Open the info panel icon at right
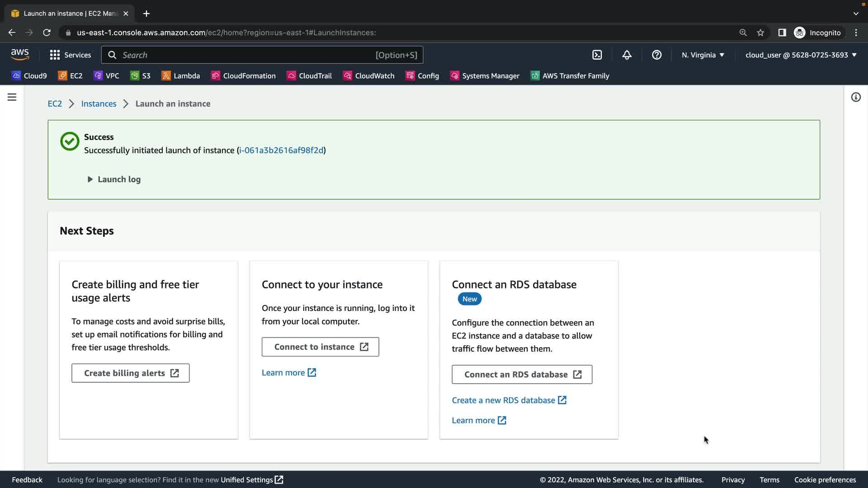Viewport: 868px width, 488px height. [856, 97]
